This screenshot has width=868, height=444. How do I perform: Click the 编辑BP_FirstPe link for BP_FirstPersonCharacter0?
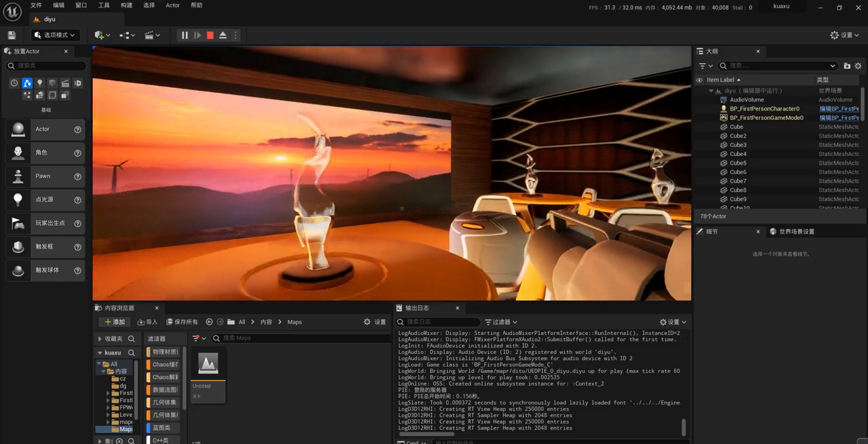pos(839,109)
